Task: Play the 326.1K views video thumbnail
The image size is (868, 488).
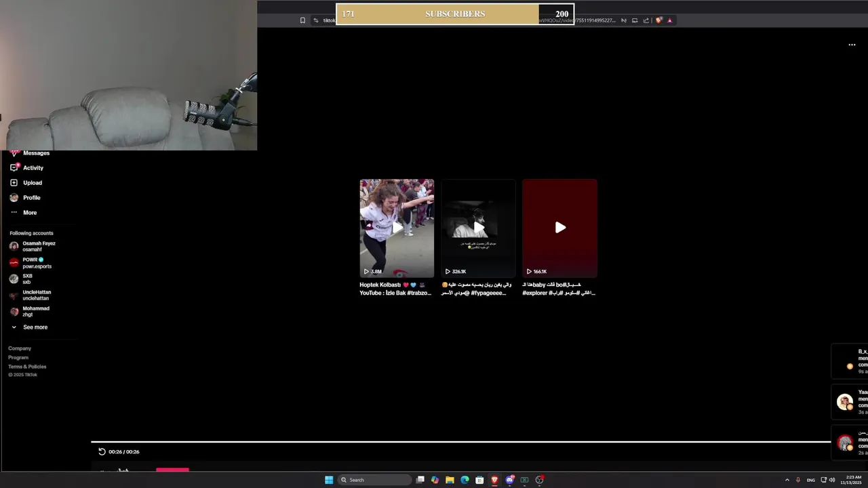Action: click(478, 228)
